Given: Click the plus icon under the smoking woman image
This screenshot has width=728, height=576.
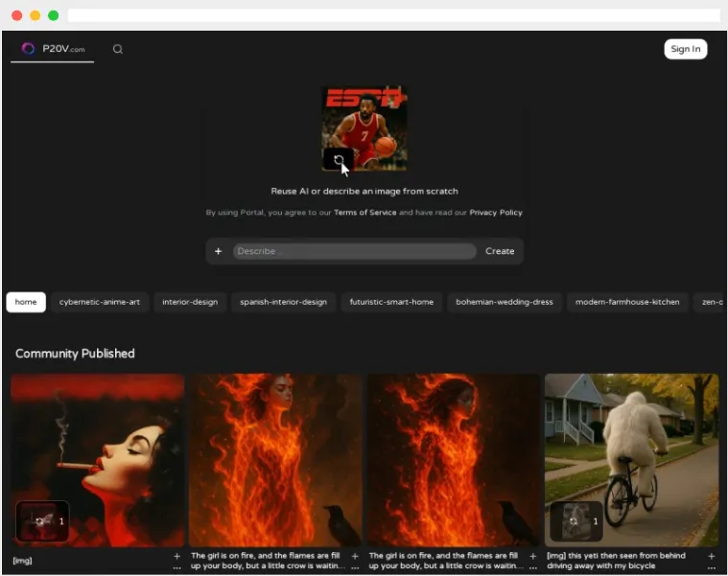Looking at the screenshot, I should (176, 556).
